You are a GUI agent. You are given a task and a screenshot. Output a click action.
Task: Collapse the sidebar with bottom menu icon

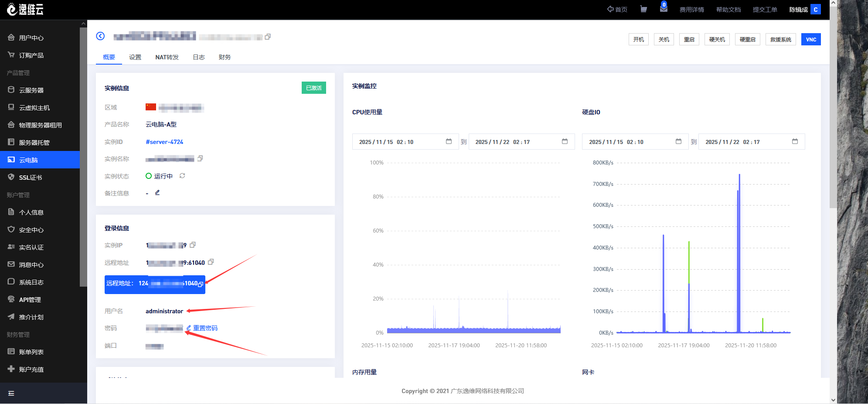pos(11,394)
